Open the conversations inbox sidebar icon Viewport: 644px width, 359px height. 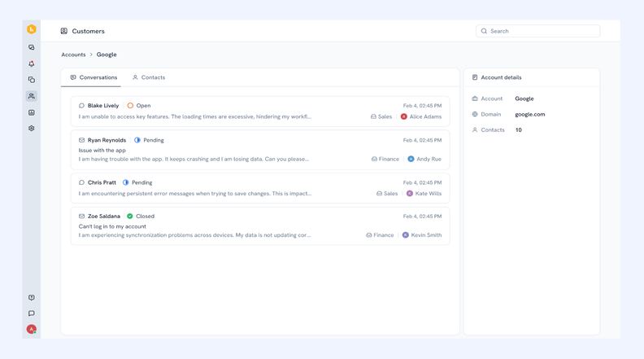[31, 47]
